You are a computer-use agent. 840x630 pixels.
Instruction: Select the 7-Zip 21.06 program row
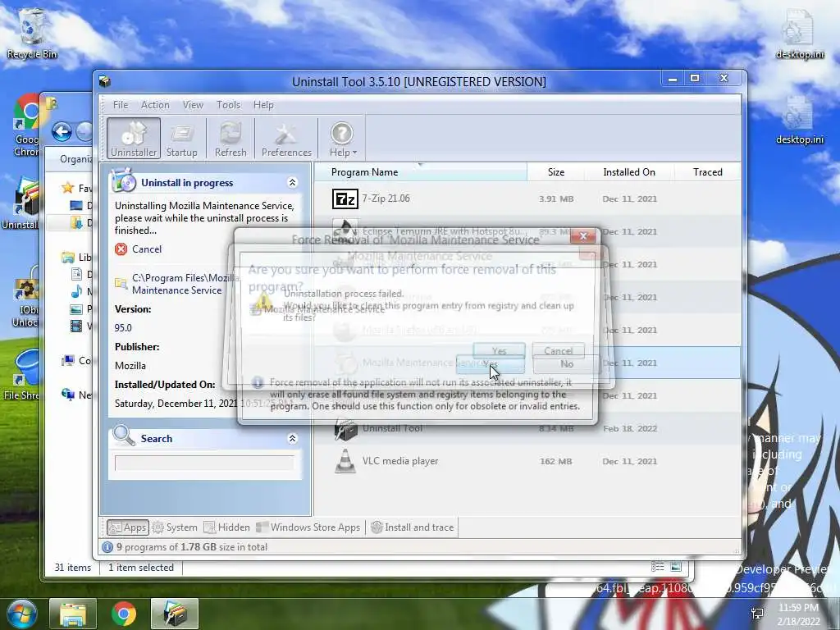tap(527, 199)
